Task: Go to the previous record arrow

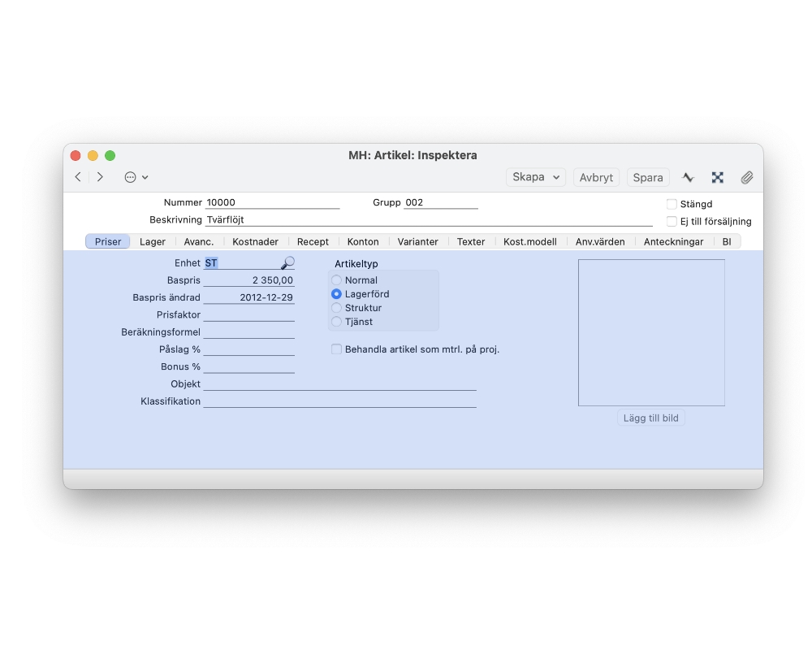Action: click(78, 177)
